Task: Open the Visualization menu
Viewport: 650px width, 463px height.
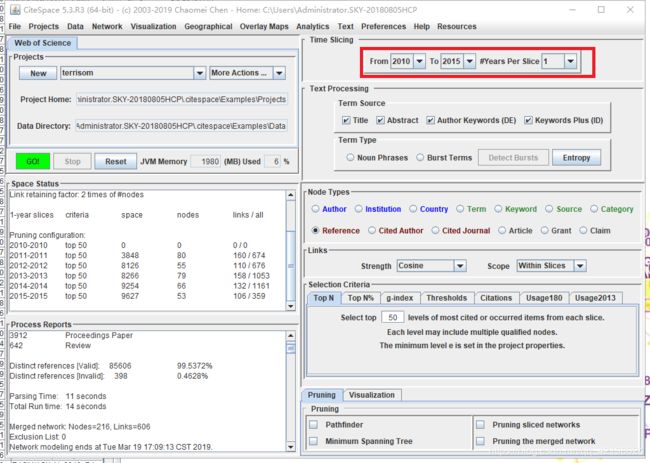Action: (x=153, y=27)
